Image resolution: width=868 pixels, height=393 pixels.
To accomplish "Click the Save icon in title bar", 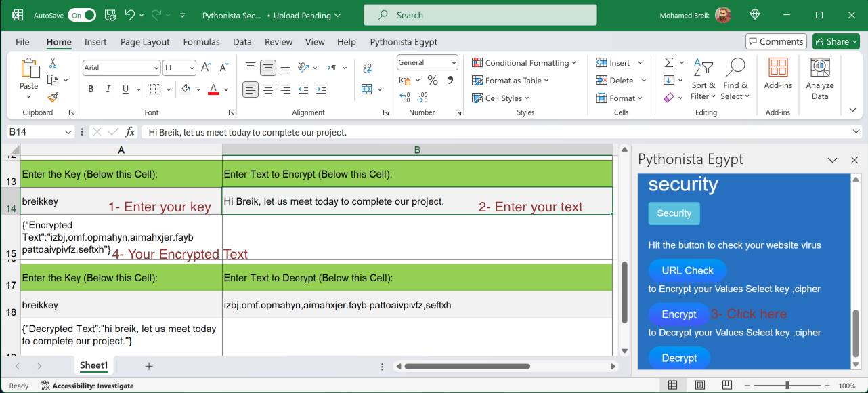I will [x=110, y=15].
